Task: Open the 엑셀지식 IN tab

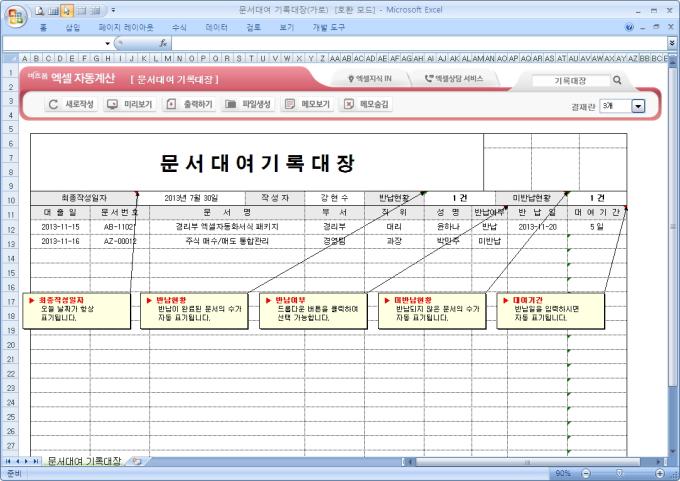Action: (x=370, y=79)
